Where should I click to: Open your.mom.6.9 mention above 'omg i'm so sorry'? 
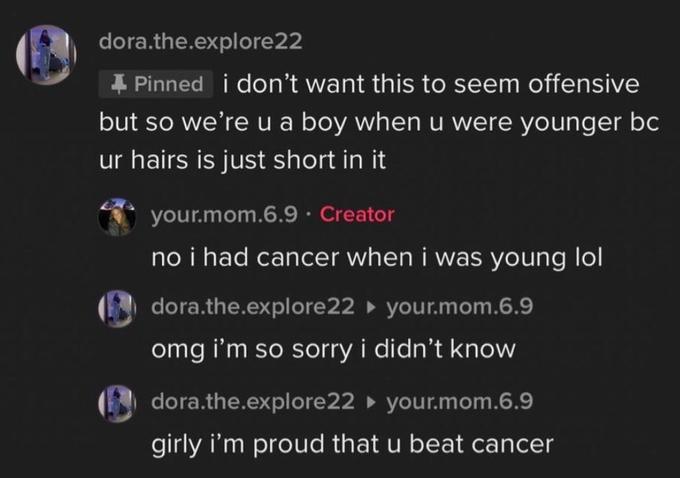tap(460, 307)
